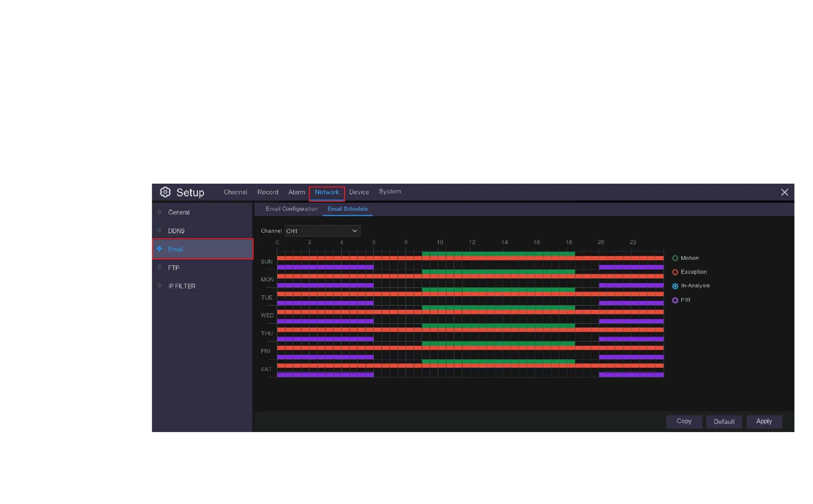Open the System menu tab

(390, 192)
